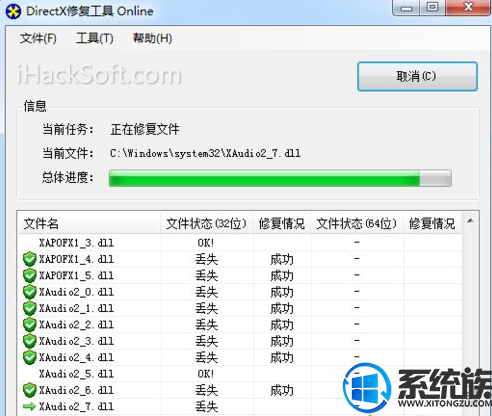
Task: Click shield icon next to XAudio2_2.dll
Action: pyautogui.click(x=30, y=324)
